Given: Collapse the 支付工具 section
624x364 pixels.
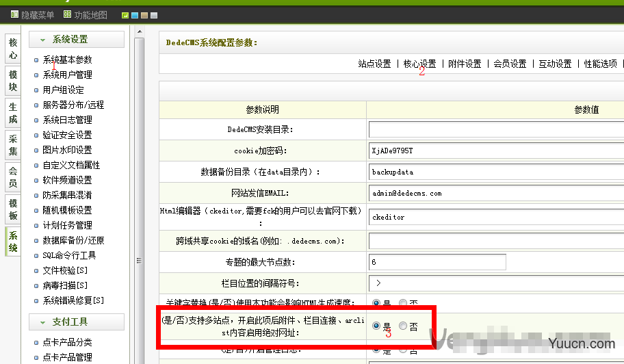Looking at the screenshot, I should [42, 322].
